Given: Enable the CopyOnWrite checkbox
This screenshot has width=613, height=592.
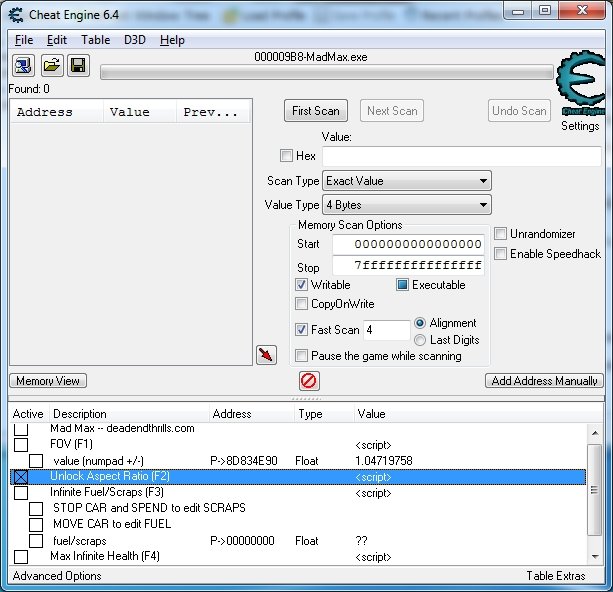Looking at the screenshot, I should click(301, 304).
